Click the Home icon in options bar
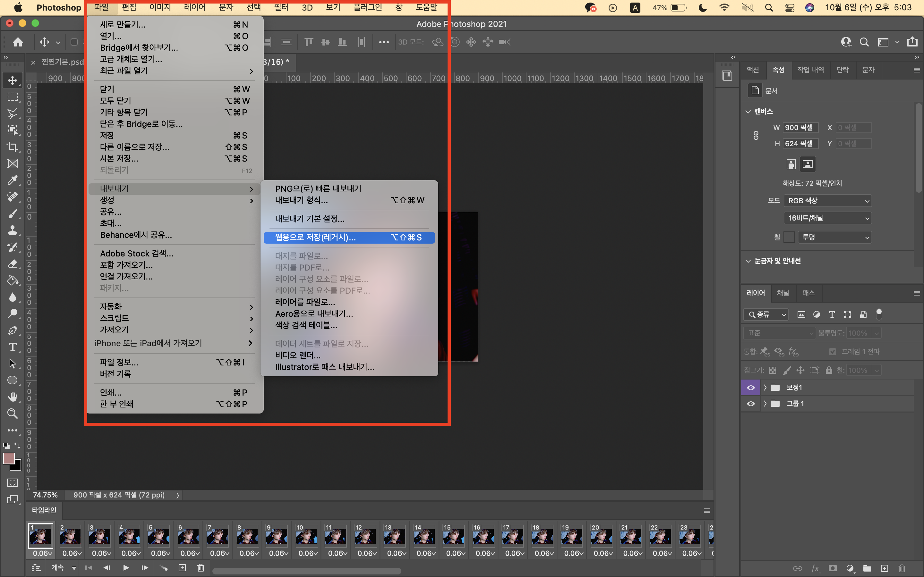924x577 pixels. (18, 42)
